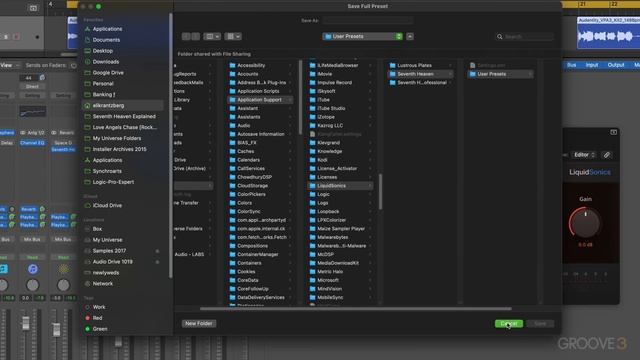Toggle the Sends on Faders power button
Image resolution: width=640 pixels, height=360 pixels.
pyautogui.click(x=73, y=65)
